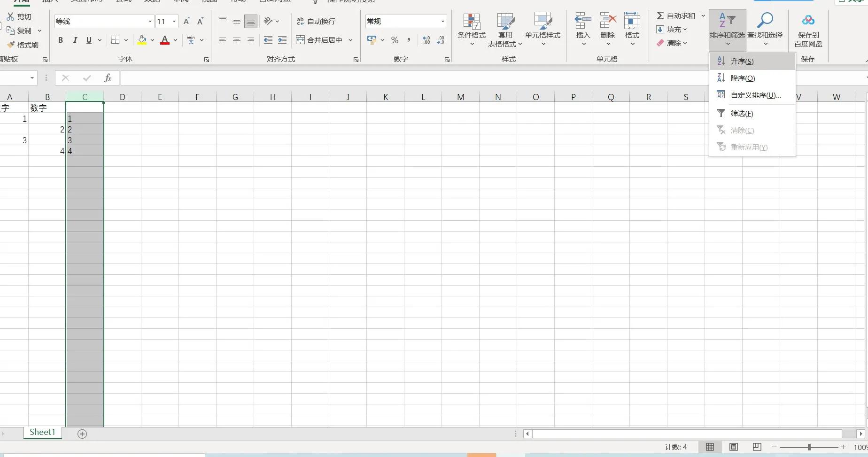This screenshot has height=457, width=868.
Task: Open Format as Table (套用表格格式)
Action: click(505, 30)
